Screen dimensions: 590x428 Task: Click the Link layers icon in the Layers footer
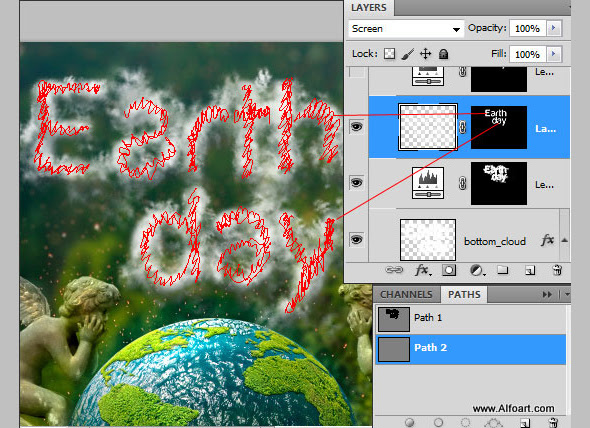[394, 270]
